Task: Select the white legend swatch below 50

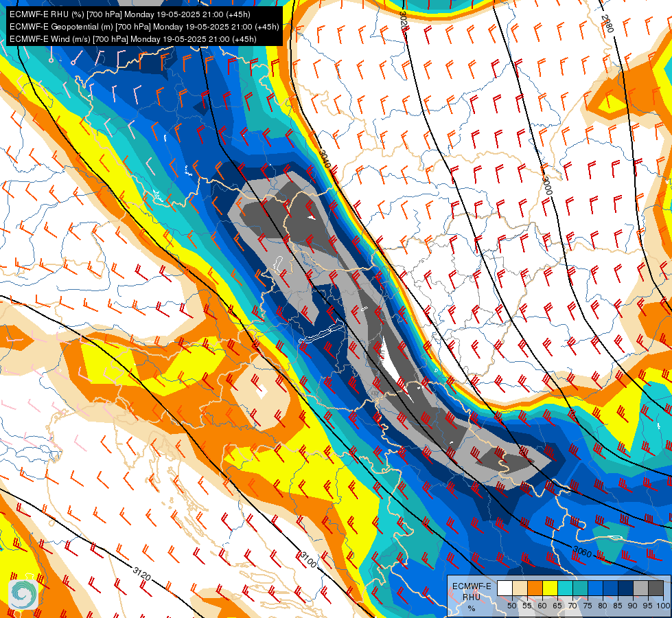Action: click(x=505, y=588)
